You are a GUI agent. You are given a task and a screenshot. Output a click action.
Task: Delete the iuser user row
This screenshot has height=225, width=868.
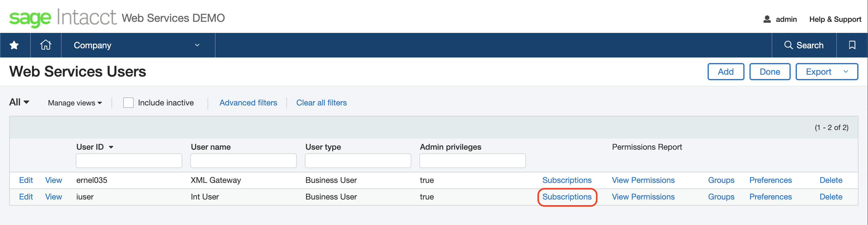pyautogui.click(x=831, y=197)
